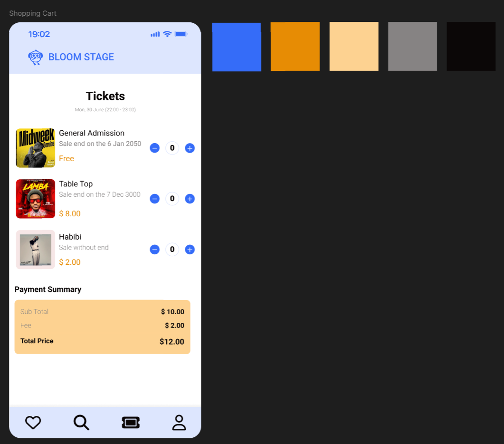The image size is (504, 444).
Task: Select the dark orange color swatch
Action: tap(295, 46)
